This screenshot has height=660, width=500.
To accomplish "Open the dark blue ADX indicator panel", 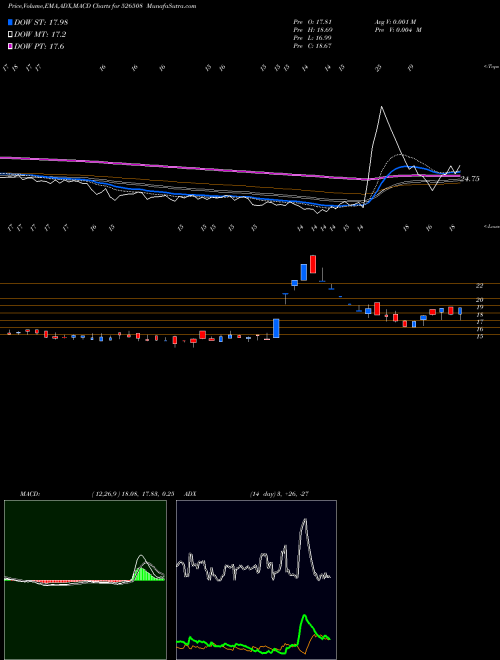I will click(256, 580).
